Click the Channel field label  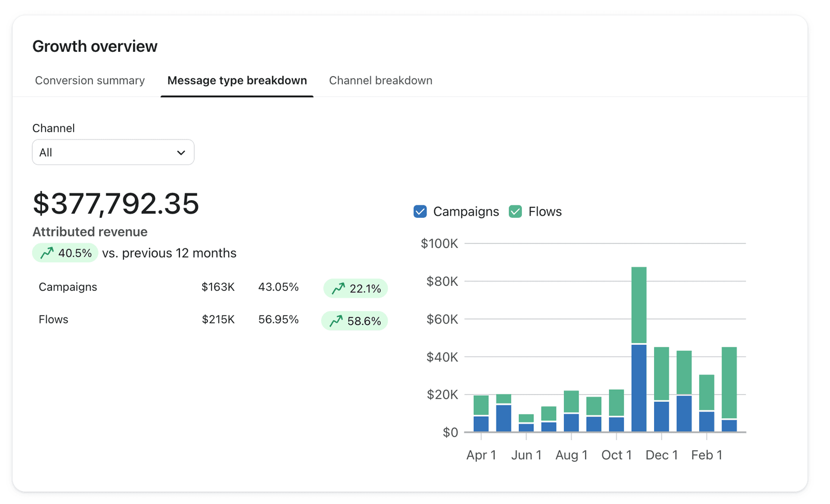(x=53, y=128)
